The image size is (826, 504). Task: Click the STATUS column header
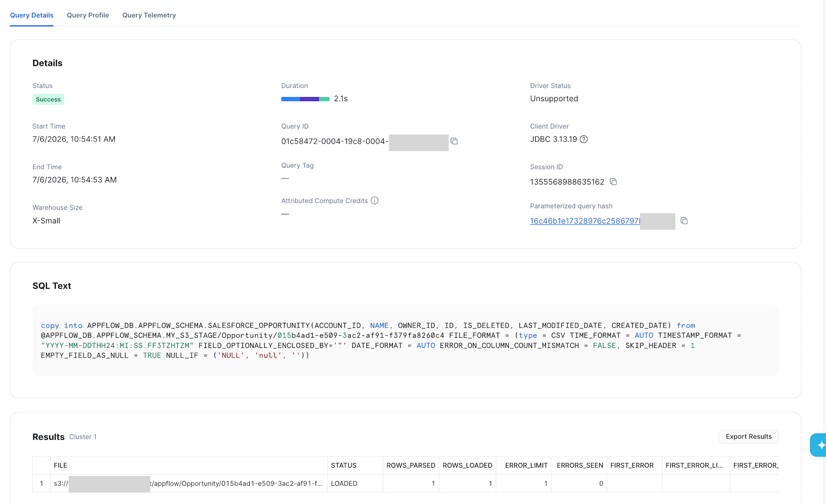[x=355, y=465]
